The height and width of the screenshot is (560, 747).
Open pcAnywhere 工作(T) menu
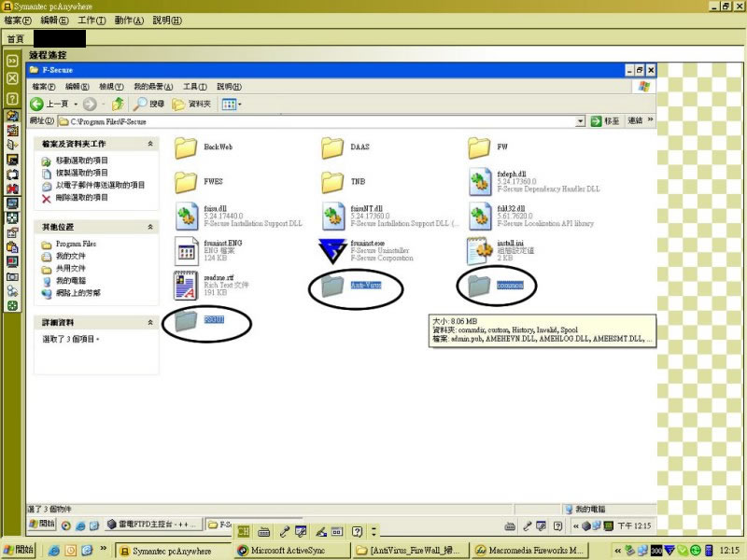pyautogui.click(x=92, y=20)
